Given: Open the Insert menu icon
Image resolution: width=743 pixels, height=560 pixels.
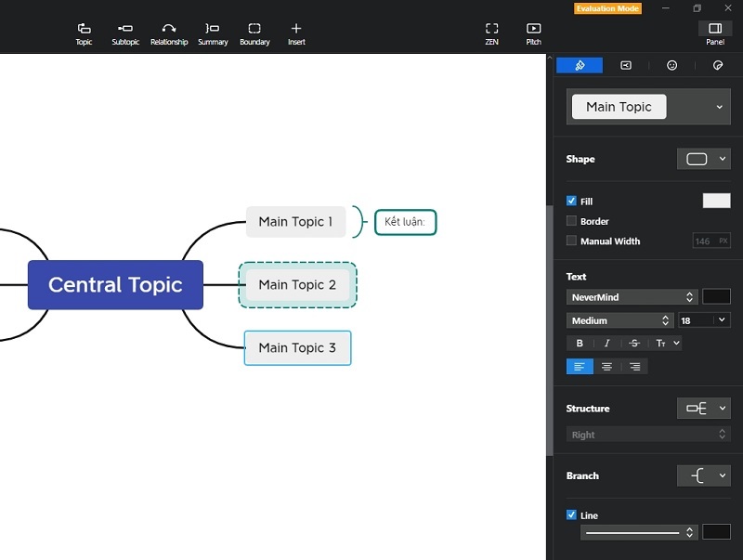Looking at the screenshot, I should coord(296,29).
